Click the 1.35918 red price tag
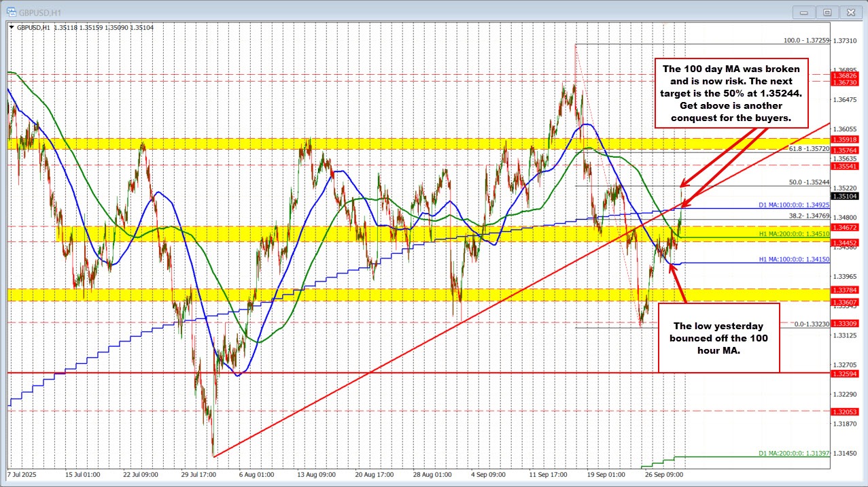868x487 pixels. pyautogui.click(x=846, y=139)
